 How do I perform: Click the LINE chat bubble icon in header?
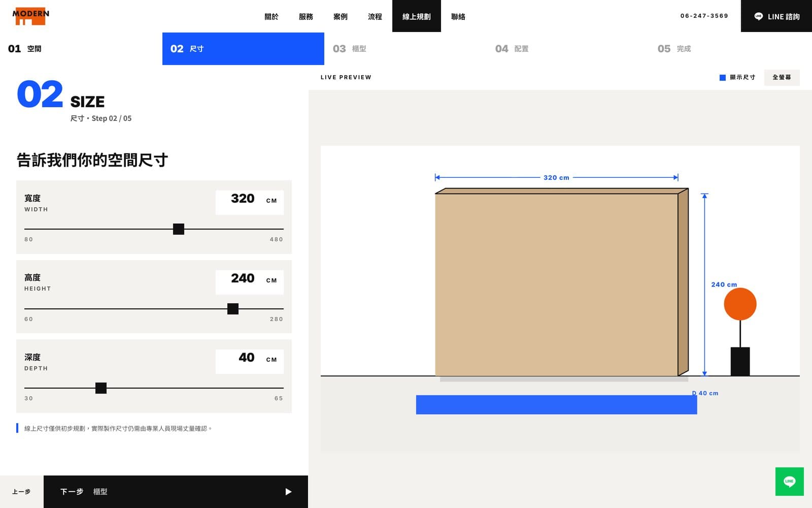pyautogui.click(x=758, y=16)
